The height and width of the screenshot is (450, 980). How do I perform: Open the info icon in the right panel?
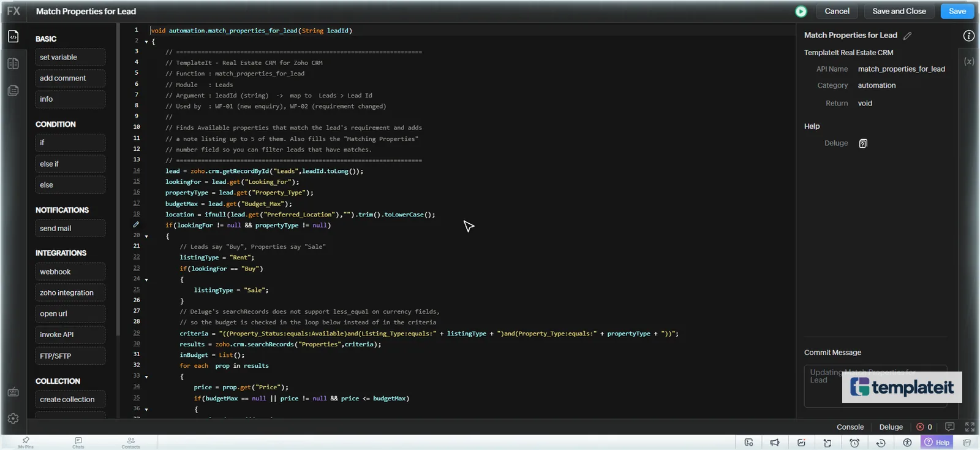(x=968, y=36)
